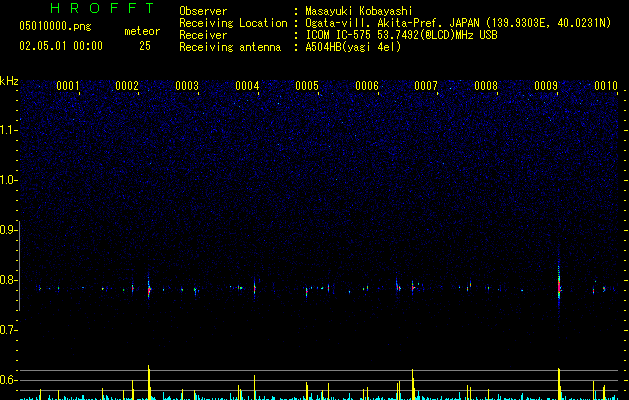
Task: Click the meteor echo just after minute 0002
Action: pyautogui.click(x=149, y=288)
